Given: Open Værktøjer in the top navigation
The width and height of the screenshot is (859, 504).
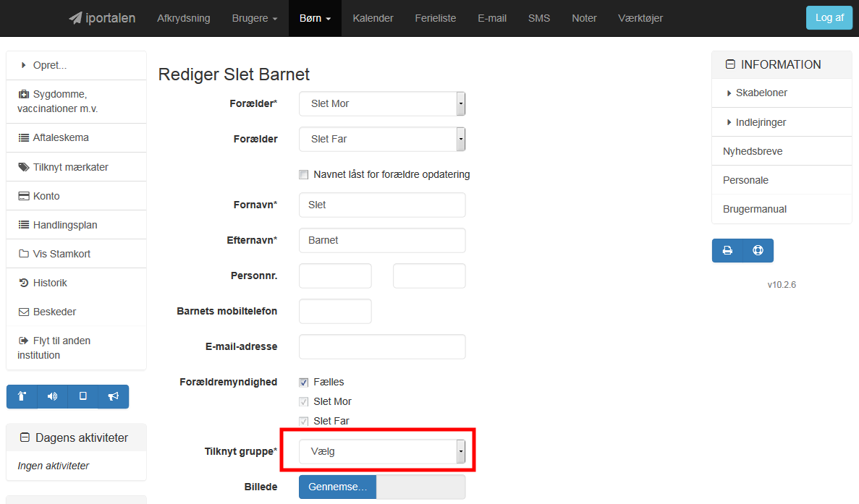Looking at the screenshot, I should 640,18.
